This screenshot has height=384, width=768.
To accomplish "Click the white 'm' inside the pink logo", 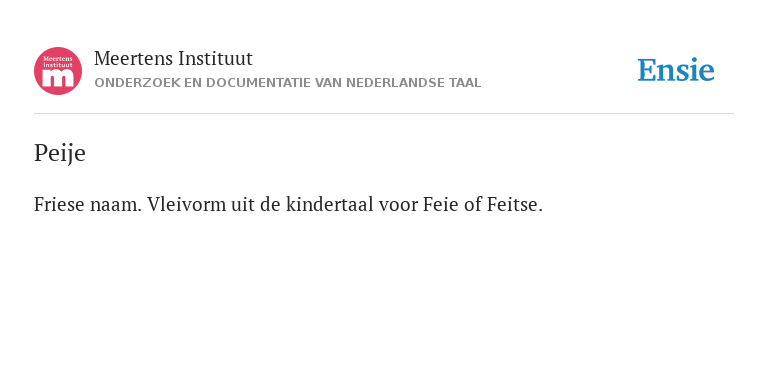I will tap(58, 79).
